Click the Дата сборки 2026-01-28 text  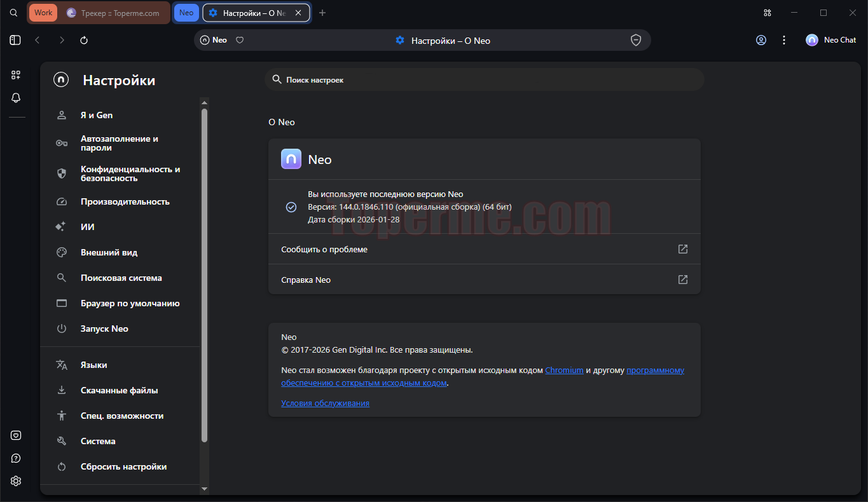(354, 219)
